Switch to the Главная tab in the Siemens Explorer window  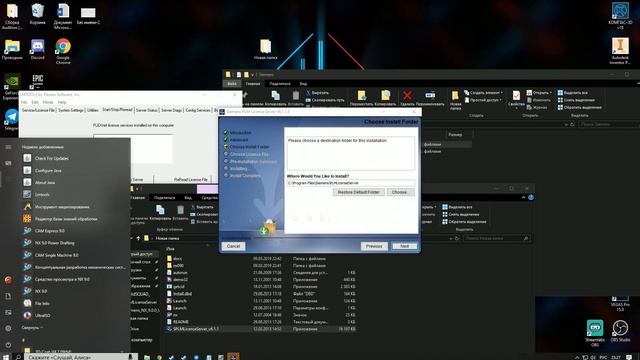point(253,83)
